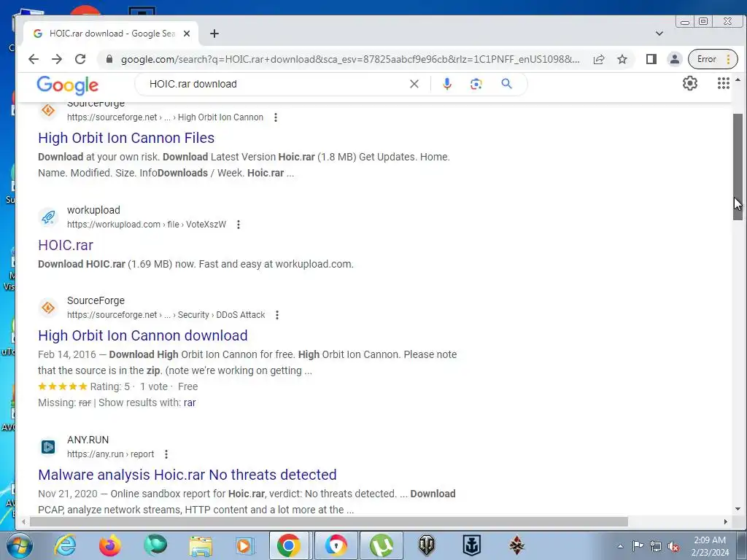Open World of Tanks taskbar icon
This screenshot has height=560, width=747.
click(426, 545)
